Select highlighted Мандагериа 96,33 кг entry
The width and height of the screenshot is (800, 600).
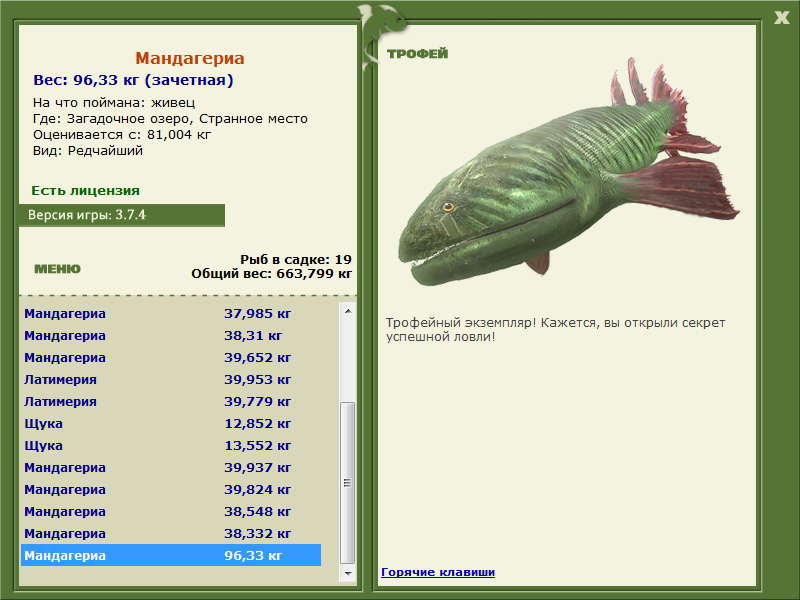tap(171, 555)
